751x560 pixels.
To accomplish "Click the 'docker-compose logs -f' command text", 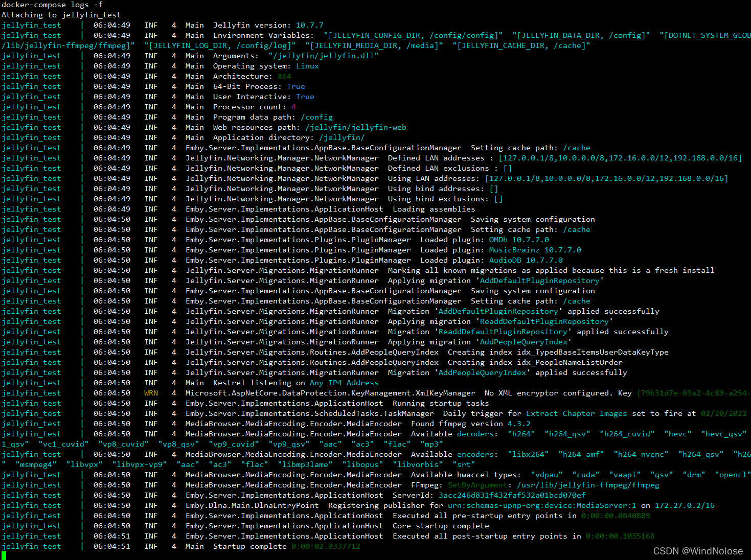I will [x=52, y=5].
